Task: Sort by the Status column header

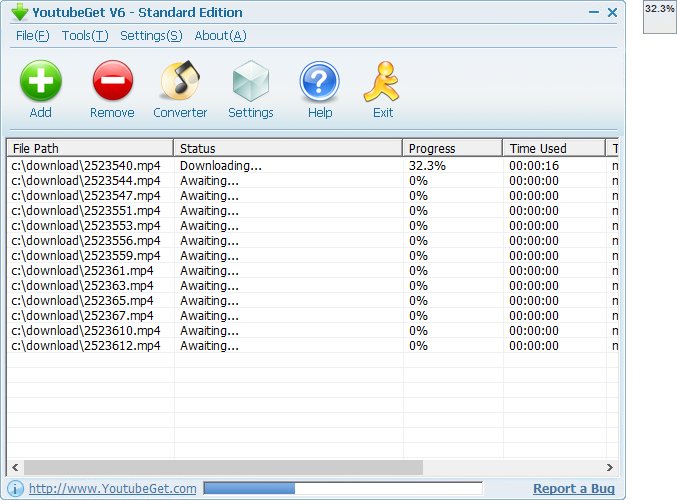Action: pos(288,148)
